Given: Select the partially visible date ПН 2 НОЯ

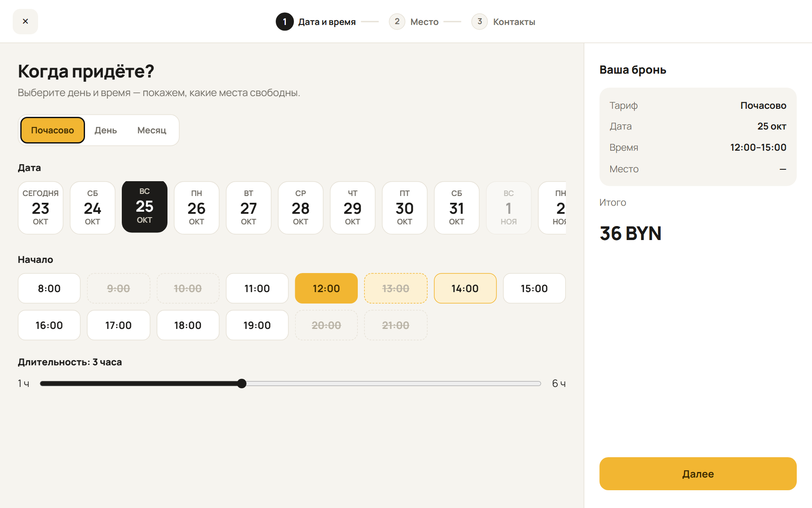Looking at the screenshot, I should pos(553,208).
